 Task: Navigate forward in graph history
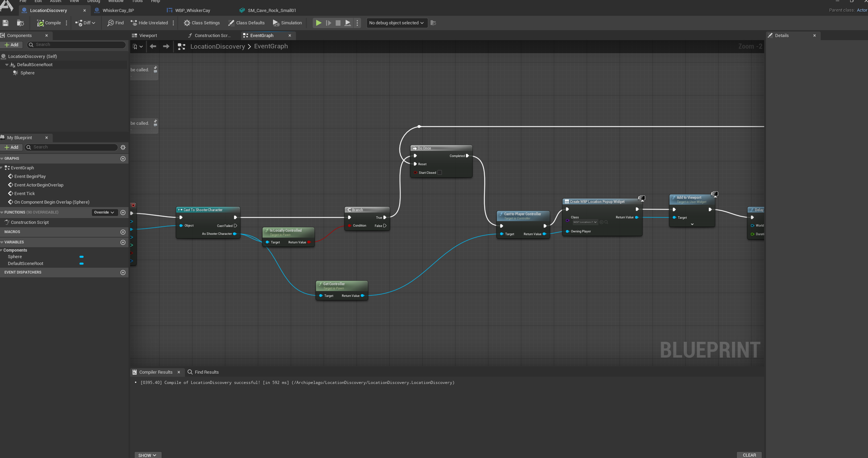click(166, 46)
